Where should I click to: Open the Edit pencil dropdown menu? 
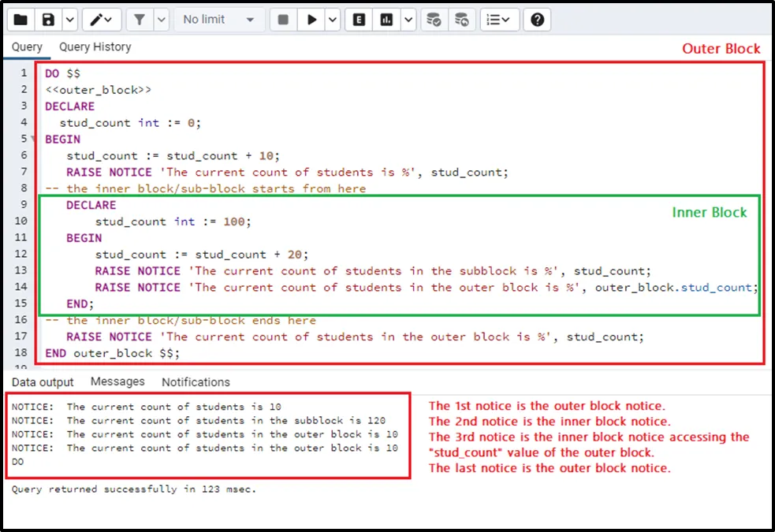click(x=102, y=20)
